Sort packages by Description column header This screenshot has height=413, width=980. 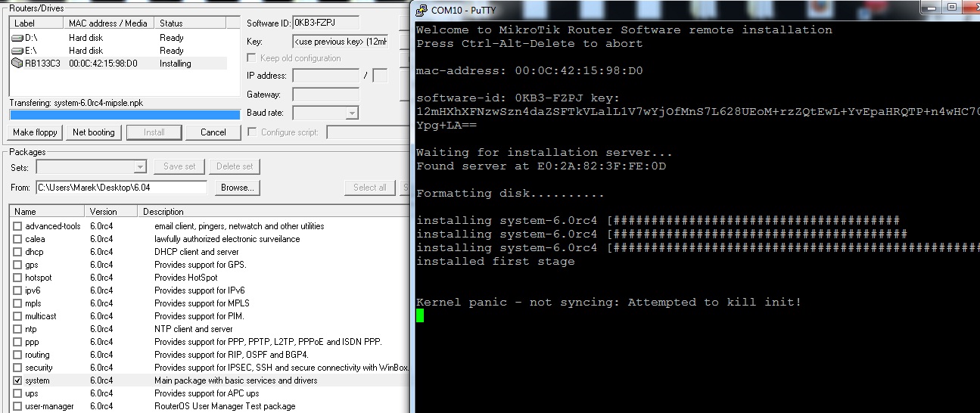coord(275,212)
